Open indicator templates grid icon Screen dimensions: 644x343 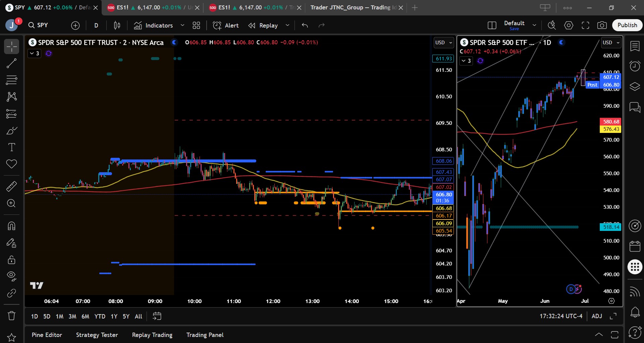tap(196, 25)
